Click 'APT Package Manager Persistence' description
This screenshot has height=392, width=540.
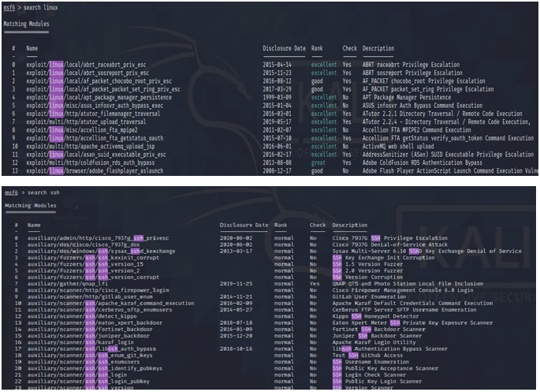pyautogui.click(x=406, y=98)
